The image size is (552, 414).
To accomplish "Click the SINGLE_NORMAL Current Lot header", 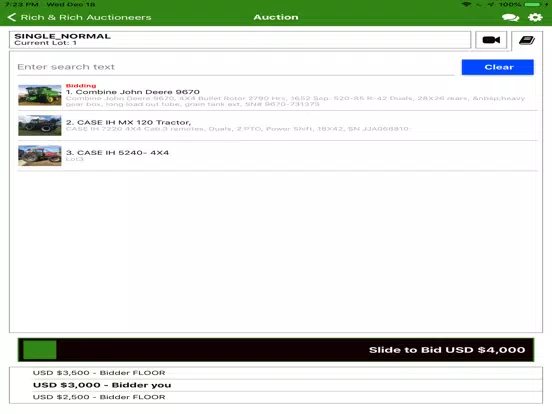I will tap(240, 39).
